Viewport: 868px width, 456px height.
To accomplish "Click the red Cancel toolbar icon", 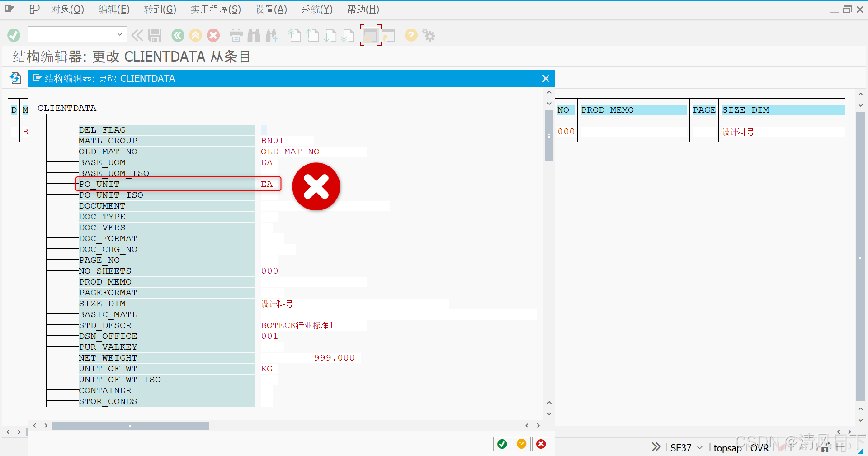I will click(213, 35).
